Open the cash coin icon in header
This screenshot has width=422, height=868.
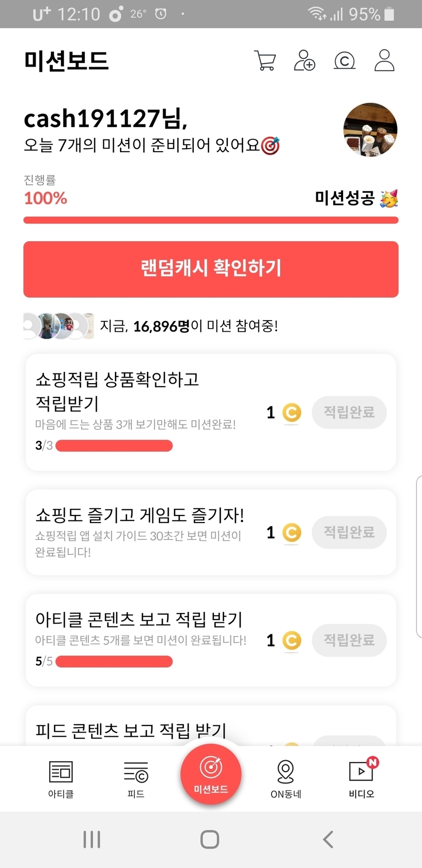pos(344,61)
